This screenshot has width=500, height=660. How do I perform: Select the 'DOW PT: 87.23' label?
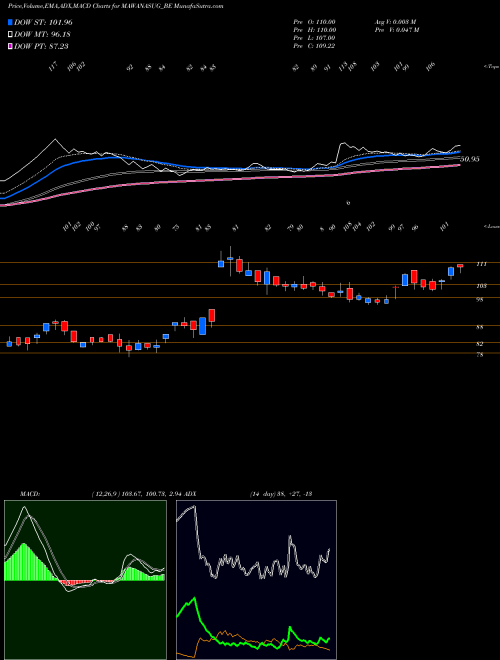[x=39, y=46]
